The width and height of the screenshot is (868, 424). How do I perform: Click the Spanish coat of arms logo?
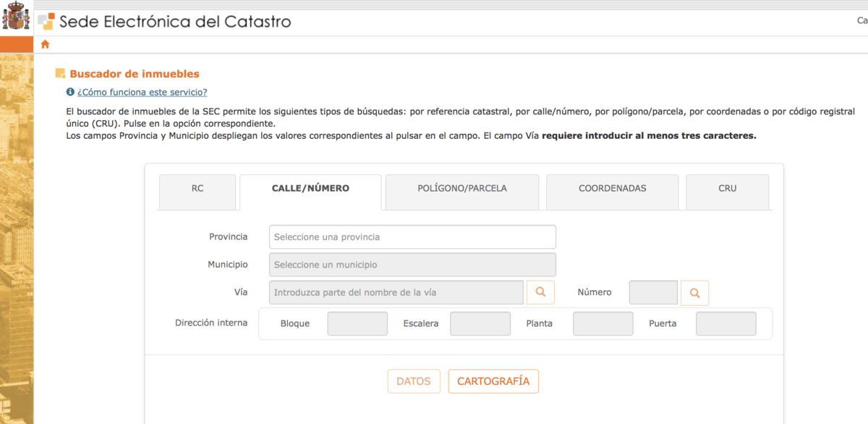click(x=16, y=16)
